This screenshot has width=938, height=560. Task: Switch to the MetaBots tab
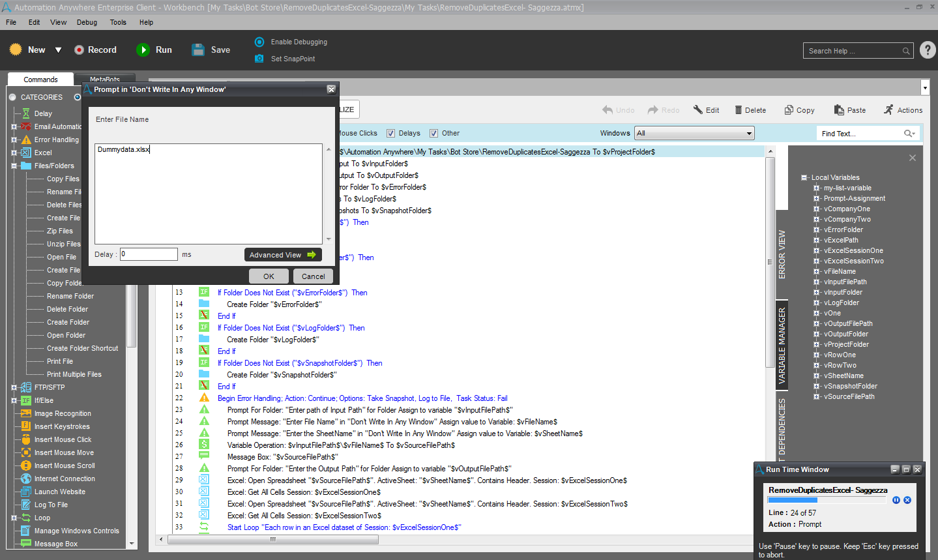(104, 79)
